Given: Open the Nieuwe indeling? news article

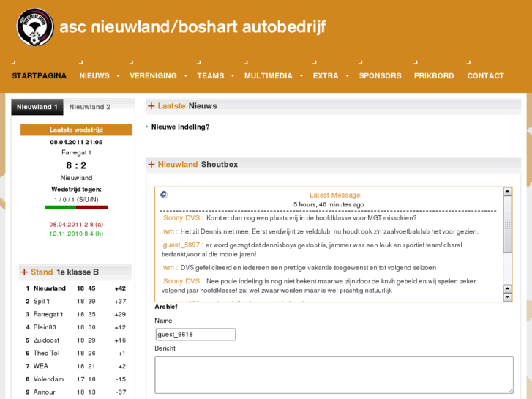Looking at the screenshot, I should tap(180, 127).
